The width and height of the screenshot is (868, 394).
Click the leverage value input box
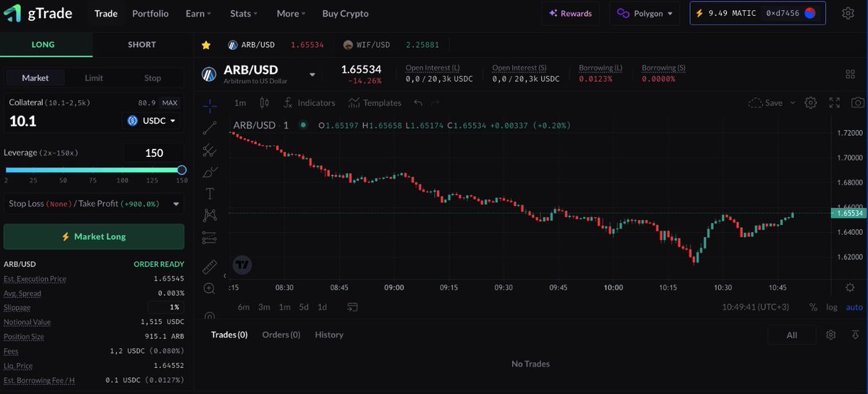click(x=153, y=153)
